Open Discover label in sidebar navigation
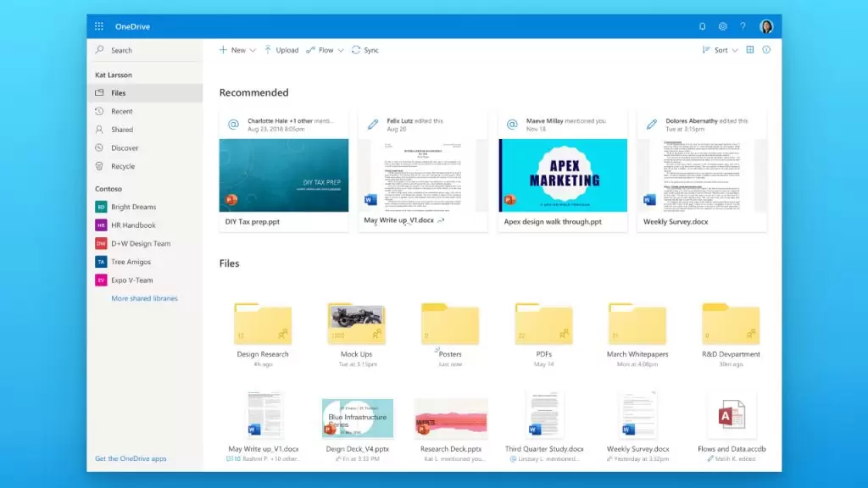The height and width of the screenshot is (488, 868). pos(125,147)
